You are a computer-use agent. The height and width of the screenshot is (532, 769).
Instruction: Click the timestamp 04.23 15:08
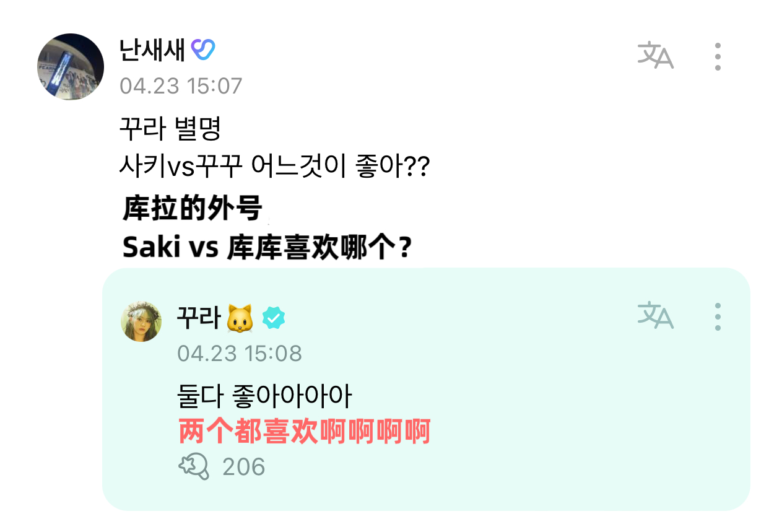click(240, 354)
